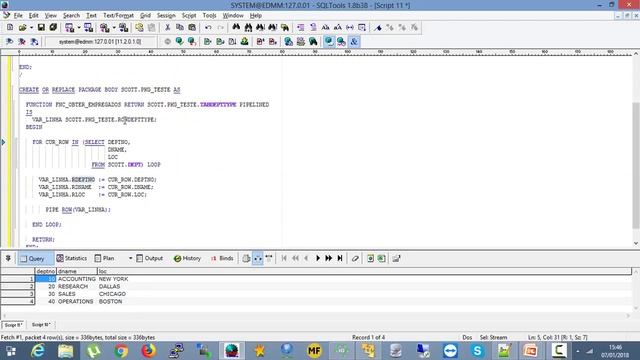This screenshot has width=640, height=360.
Task: Switch to the Query results tab
Action: tap(36, 258)
